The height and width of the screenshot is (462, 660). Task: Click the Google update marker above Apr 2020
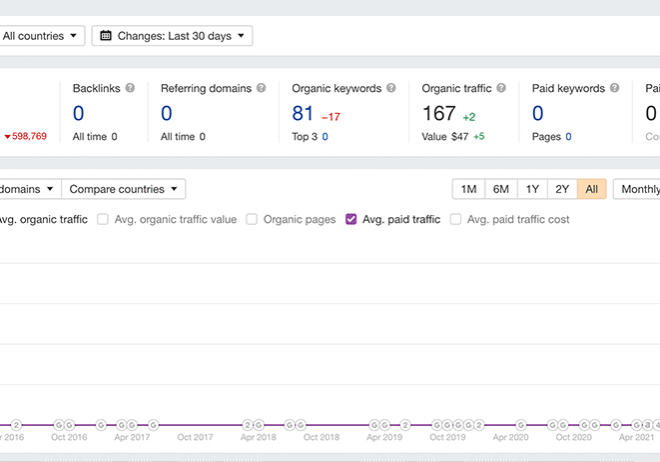(522, 425)
